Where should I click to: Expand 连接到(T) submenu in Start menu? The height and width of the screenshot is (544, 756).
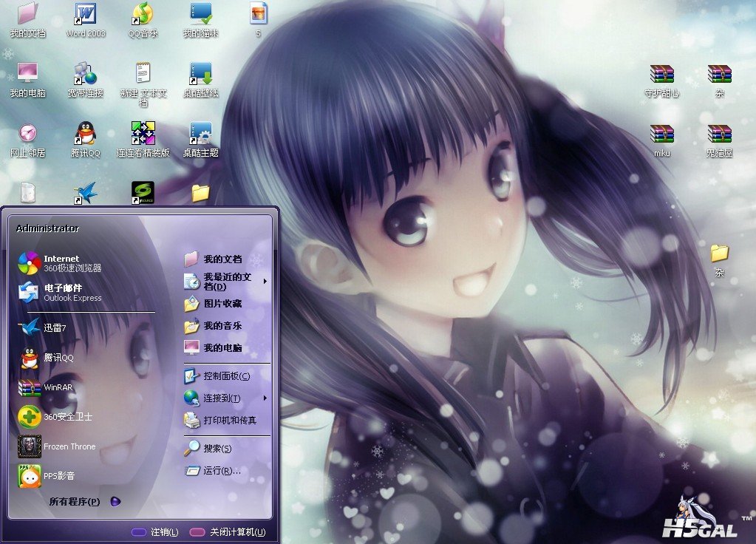click(265, 398)
